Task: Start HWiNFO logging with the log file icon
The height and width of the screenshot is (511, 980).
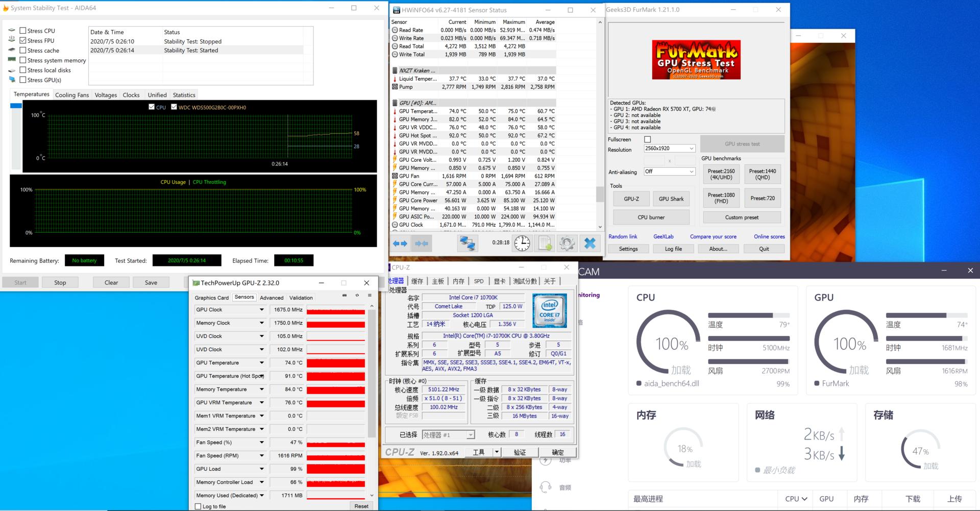Action: tap(545, 244)
